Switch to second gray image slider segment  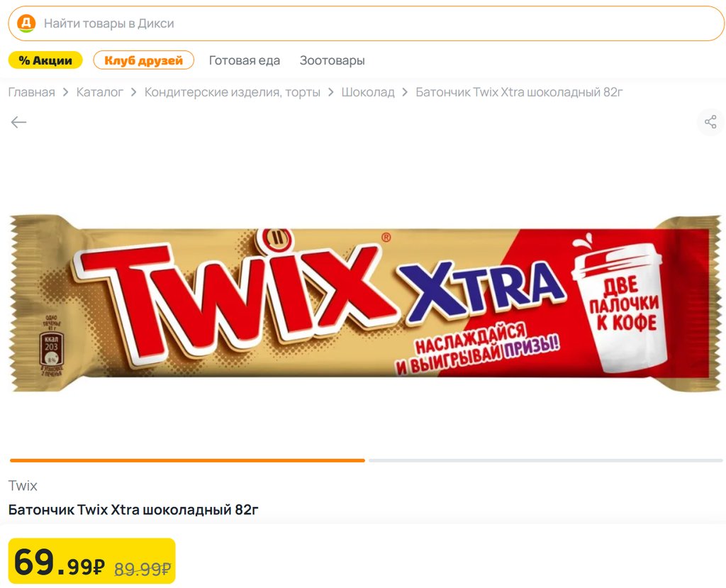(545, 460)
